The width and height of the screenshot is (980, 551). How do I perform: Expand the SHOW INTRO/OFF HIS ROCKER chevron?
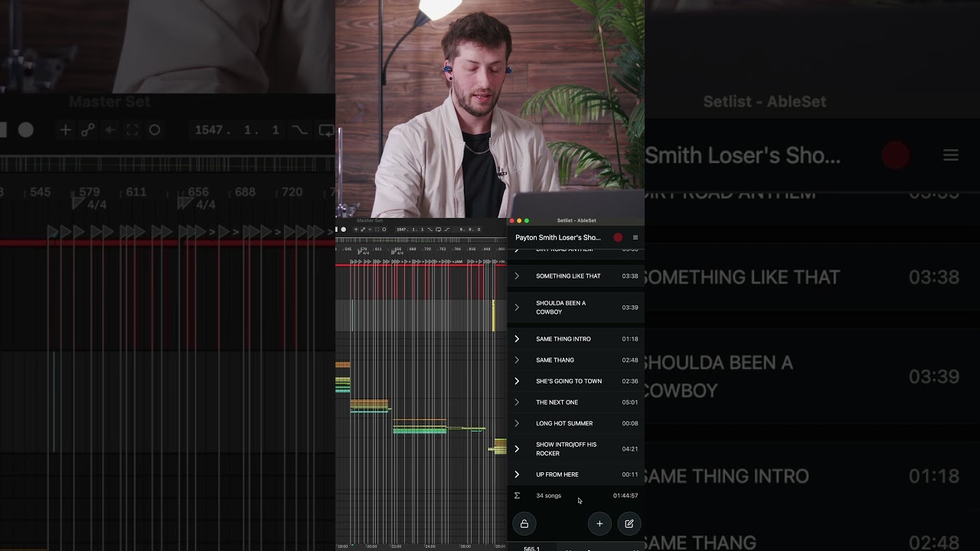[x=517, y=449]
